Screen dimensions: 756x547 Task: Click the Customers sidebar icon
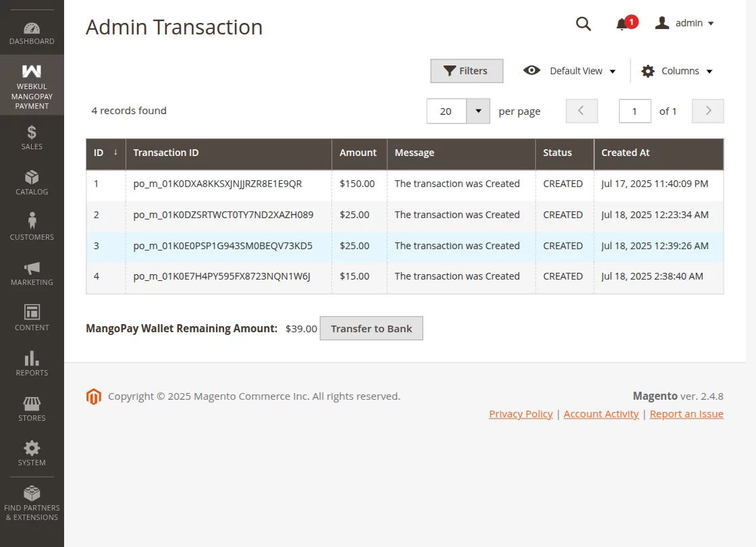tap(32, 226)
